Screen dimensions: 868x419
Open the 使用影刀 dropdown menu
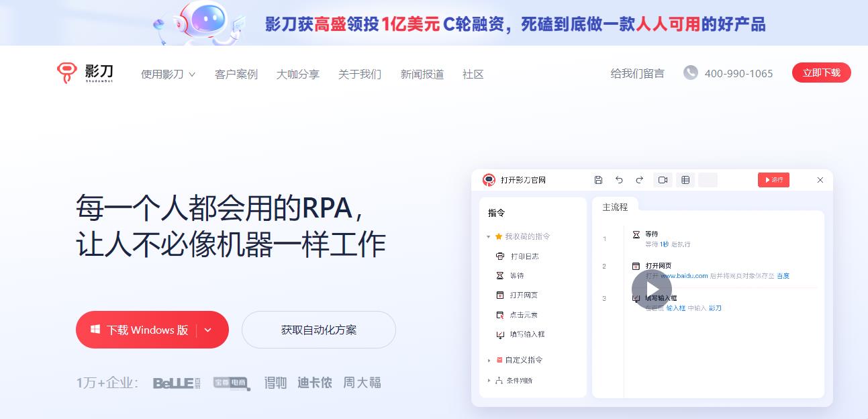point(168,74)
